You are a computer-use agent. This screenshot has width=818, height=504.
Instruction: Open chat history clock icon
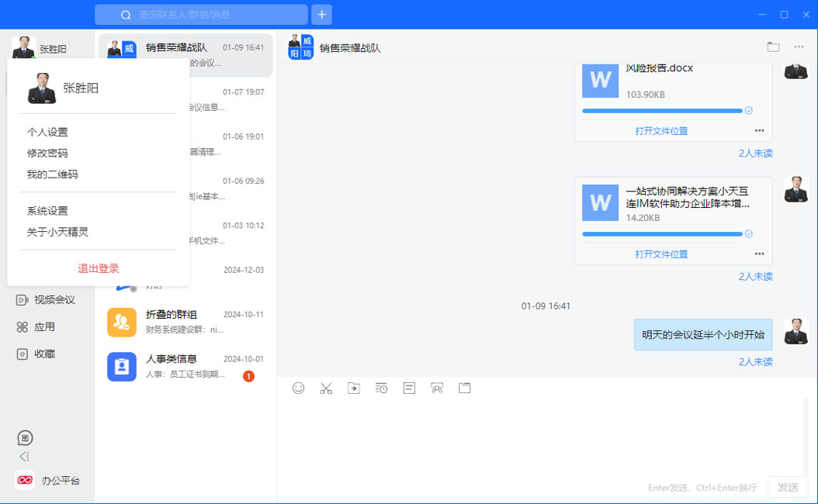tap(381, 388)
